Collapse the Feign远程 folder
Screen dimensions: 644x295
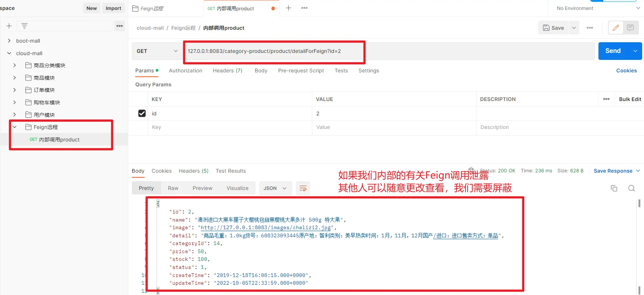point(15,127)
